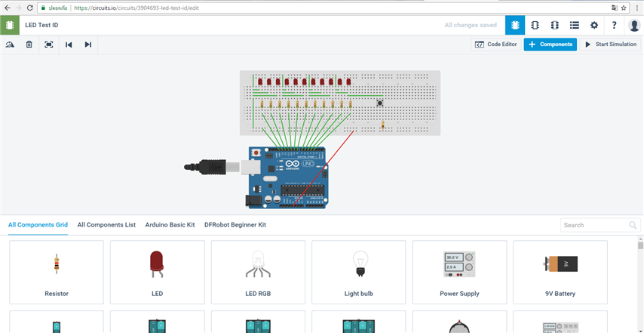Open the DFRobot Beginner Kit tab
644x333 pixels.
coord(235,225)
